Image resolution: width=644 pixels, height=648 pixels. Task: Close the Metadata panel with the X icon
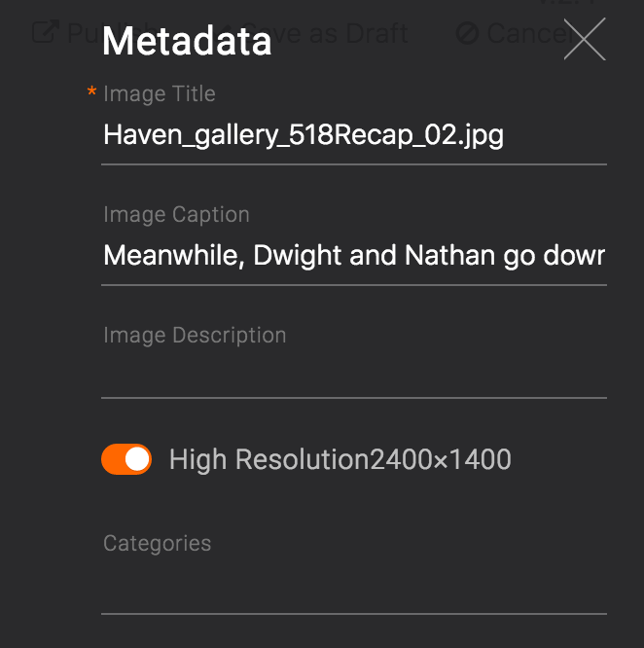click(x=585, y=40)
